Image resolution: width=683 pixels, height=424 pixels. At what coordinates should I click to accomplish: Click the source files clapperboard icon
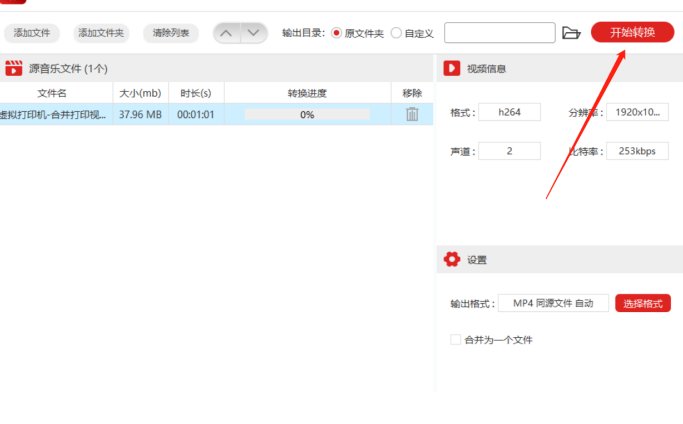tap(14, 68)
